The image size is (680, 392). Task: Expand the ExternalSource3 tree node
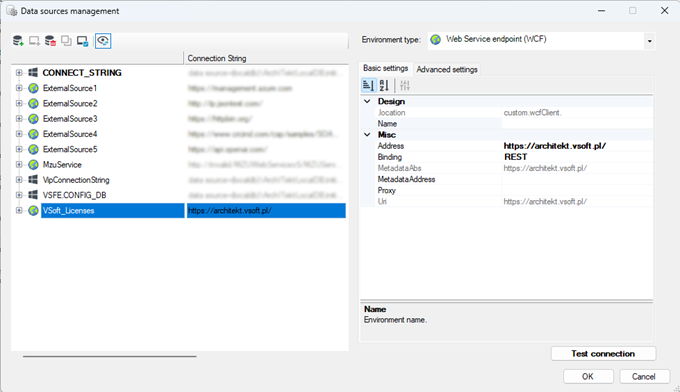click(x=19, y=118)
